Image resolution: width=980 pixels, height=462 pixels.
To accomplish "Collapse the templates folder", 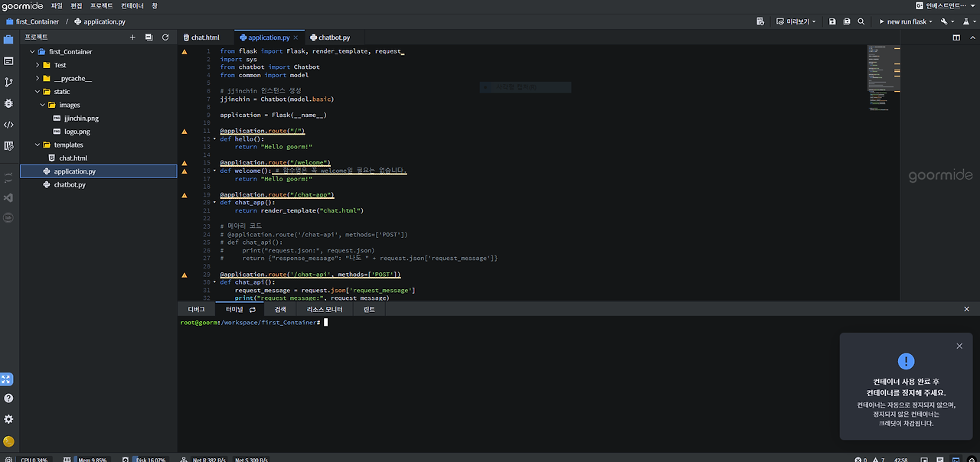I will pyautogui.click(x=37, y=145).
